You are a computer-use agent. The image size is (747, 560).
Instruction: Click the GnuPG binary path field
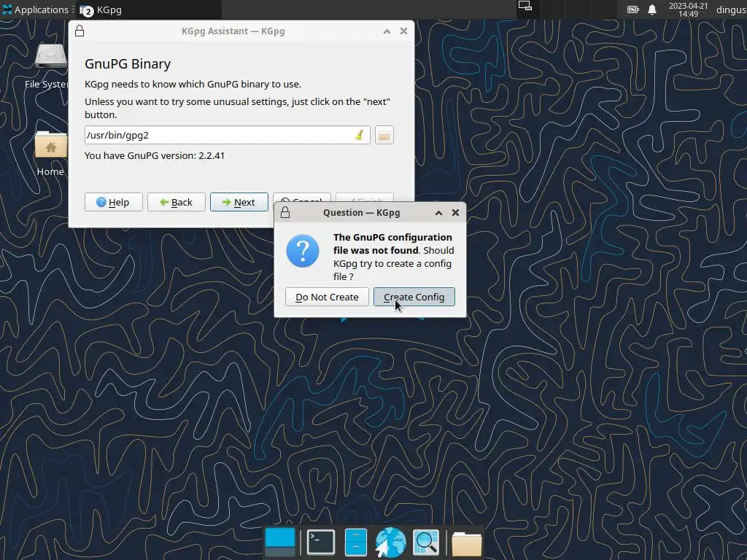[x=228, y=135]
